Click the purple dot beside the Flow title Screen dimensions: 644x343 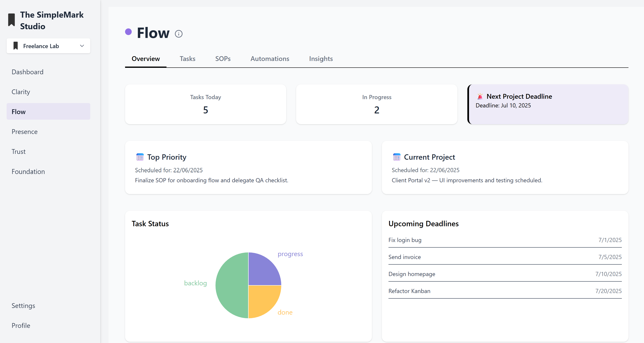click(x=128, y=32)
